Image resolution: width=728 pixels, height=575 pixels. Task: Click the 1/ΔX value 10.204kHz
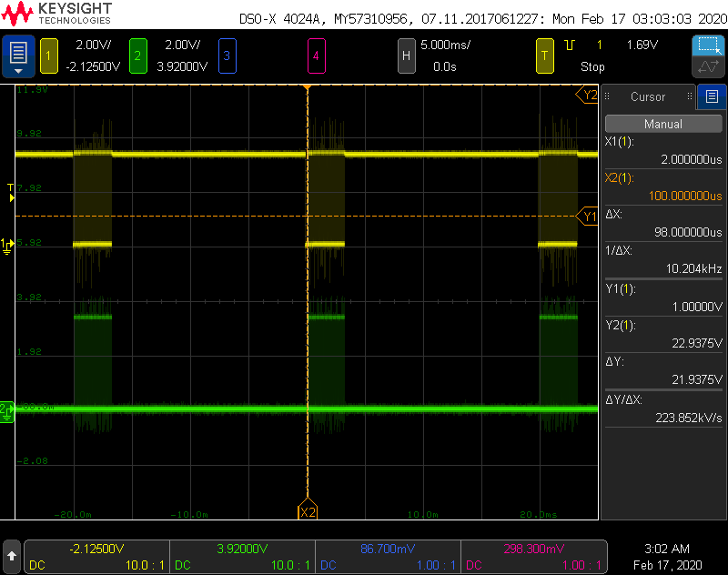click(x=694, y=268)
